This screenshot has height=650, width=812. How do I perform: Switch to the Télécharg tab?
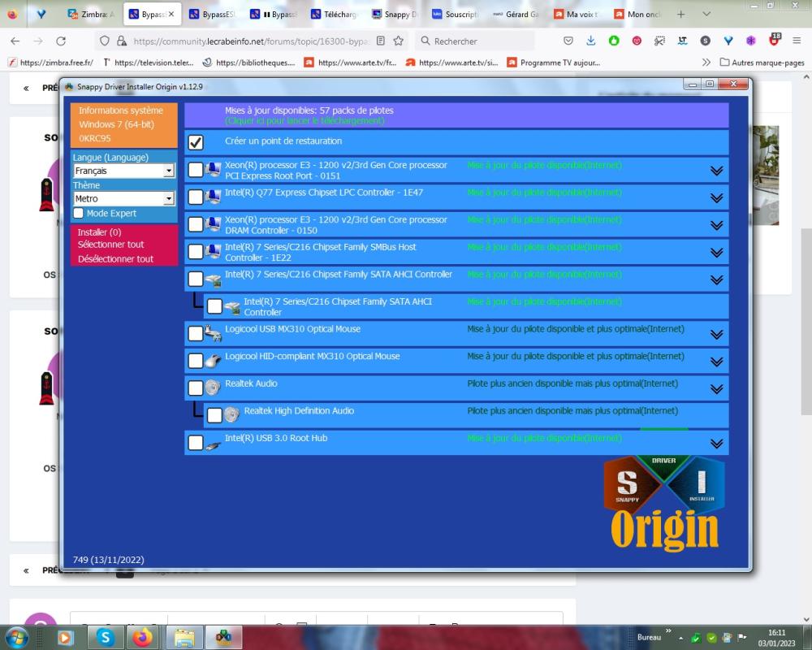(x=334, y=15)
